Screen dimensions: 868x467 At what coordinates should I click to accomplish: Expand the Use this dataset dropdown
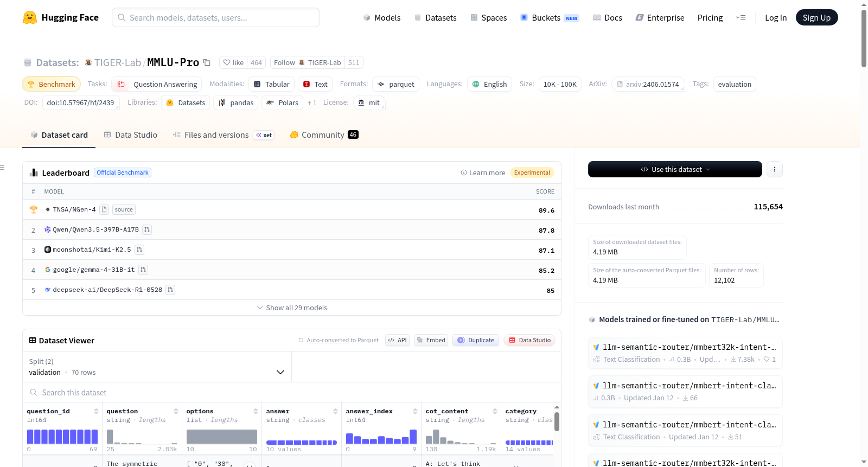click(675, 169)
